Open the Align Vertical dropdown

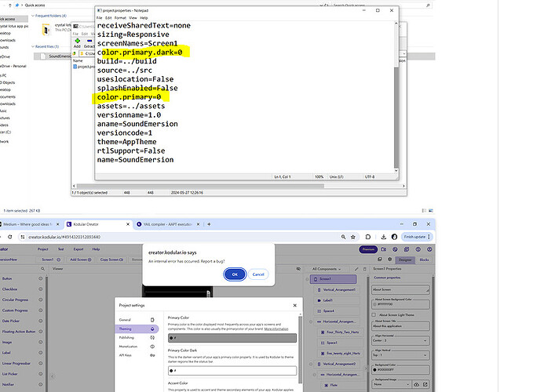coord(400,355)
